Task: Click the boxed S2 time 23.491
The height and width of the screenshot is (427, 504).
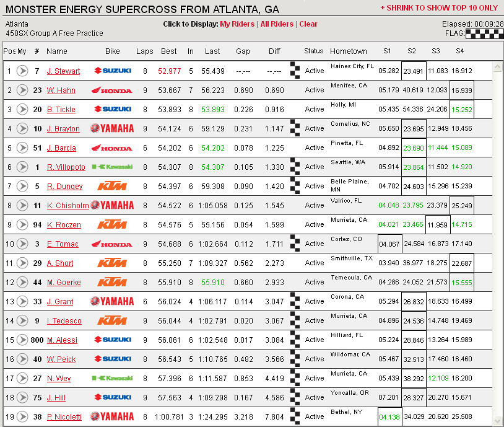Action: coord(414,71)
